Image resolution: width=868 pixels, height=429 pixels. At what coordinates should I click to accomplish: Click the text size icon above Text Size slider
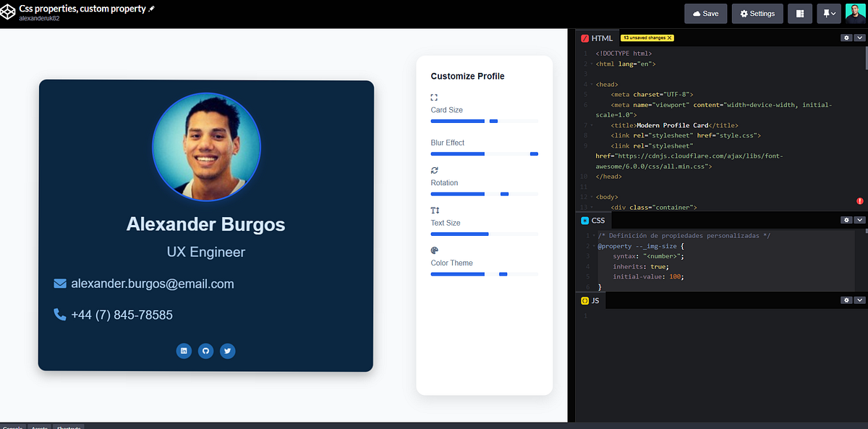point(434,210)
